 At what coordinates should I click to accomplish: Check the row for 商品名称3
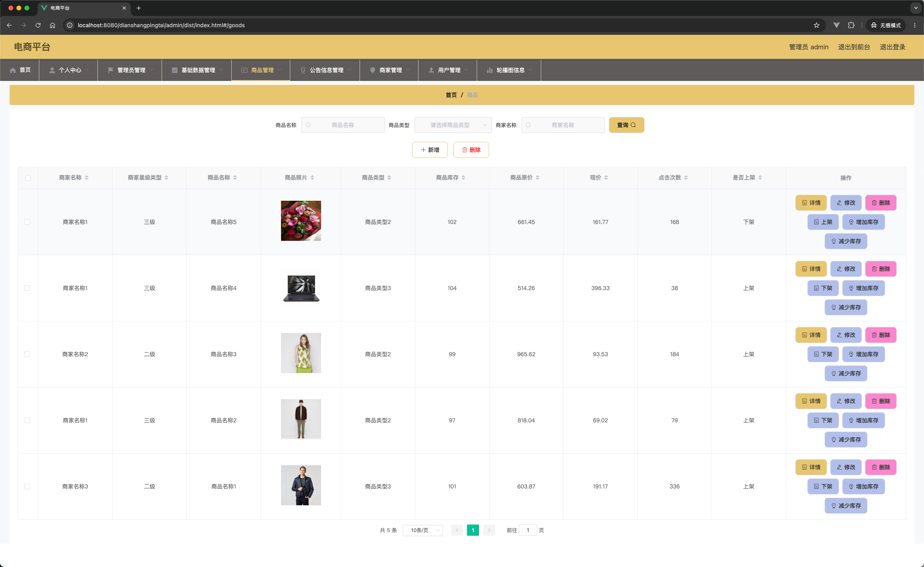coord(27,354)
